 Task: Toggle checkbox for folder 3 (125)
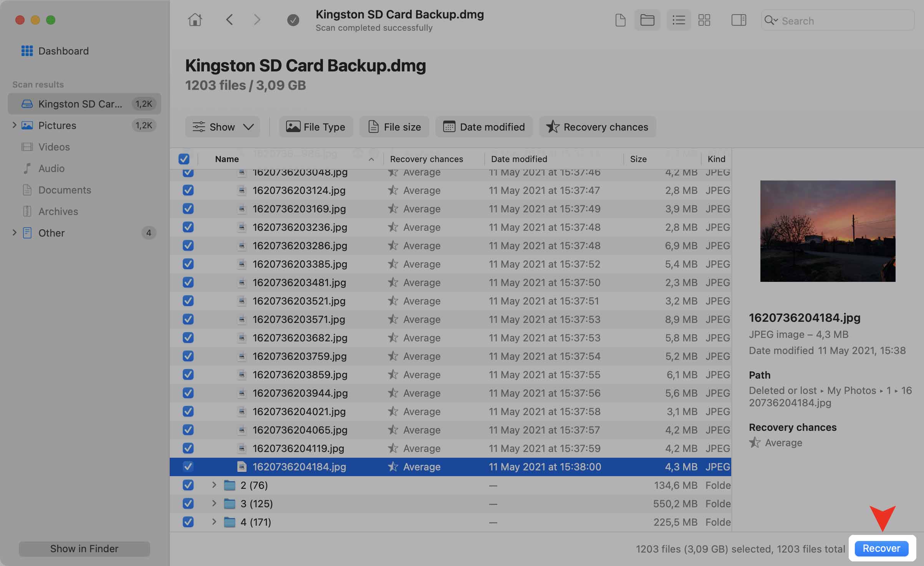tap(187, 503)
